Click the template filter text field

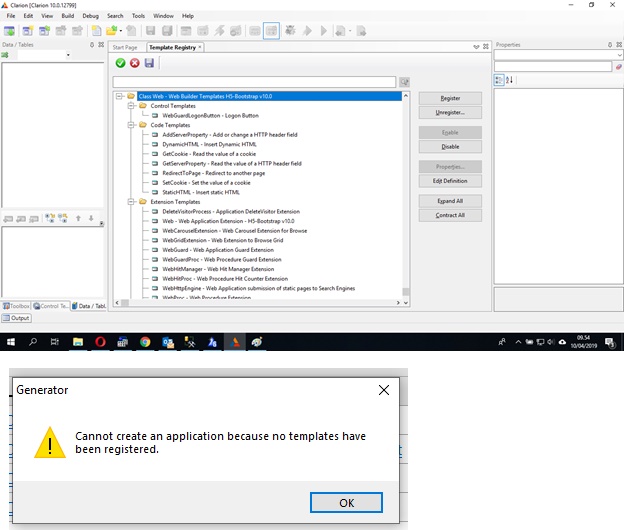255,82
